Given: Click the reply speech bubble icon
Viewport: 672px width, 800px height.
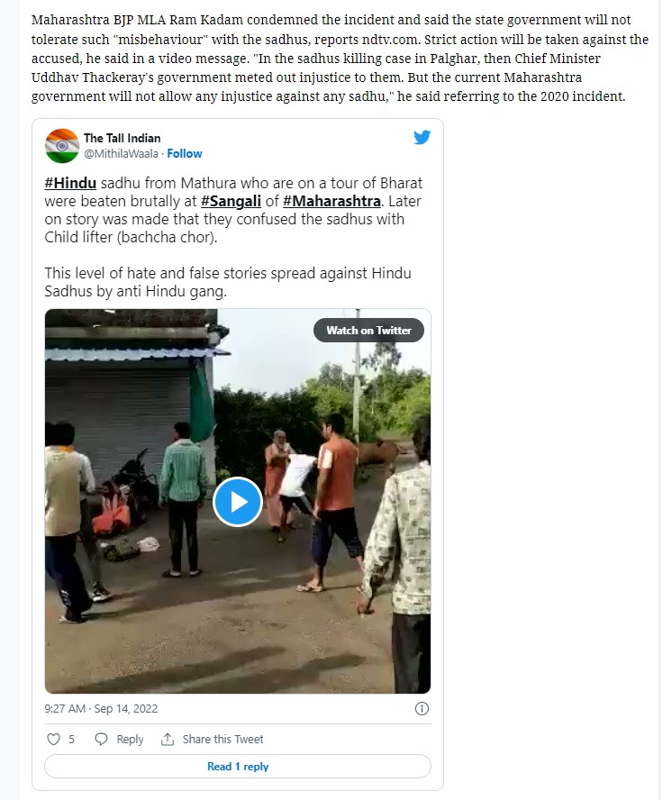Looking at the screenshot, I should [x=101, y=739].
